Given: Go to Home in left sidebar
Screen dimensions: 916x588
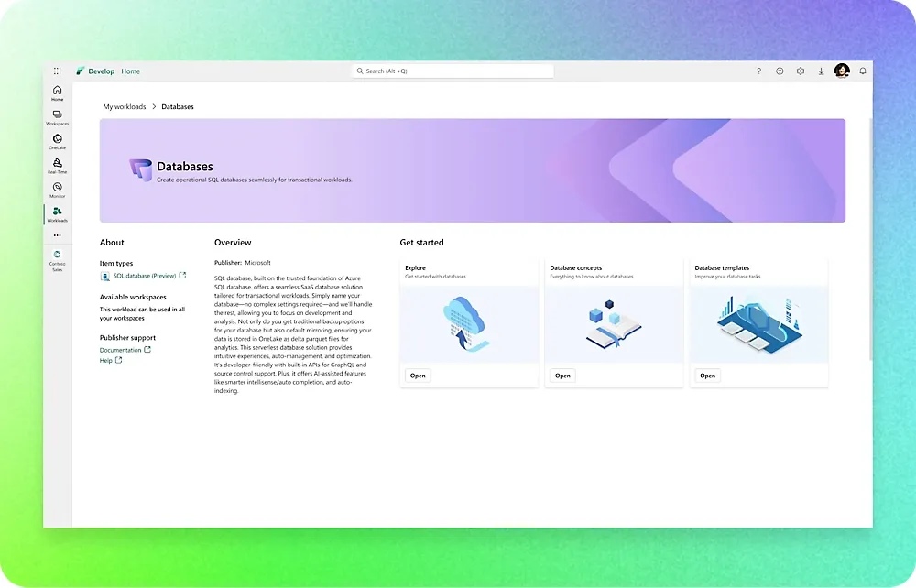Looking at the screenshot, I should pyautogui.click(x=57, y=93).
